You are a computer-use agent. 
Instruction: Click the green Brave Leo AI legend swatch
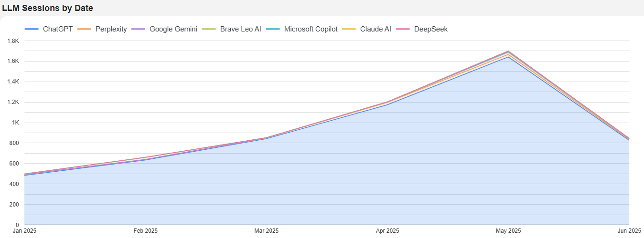coord(208,29)
